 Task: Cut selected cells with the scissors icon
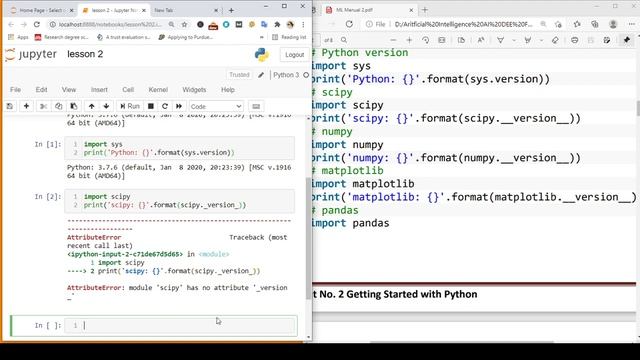(x=43, y=106)
